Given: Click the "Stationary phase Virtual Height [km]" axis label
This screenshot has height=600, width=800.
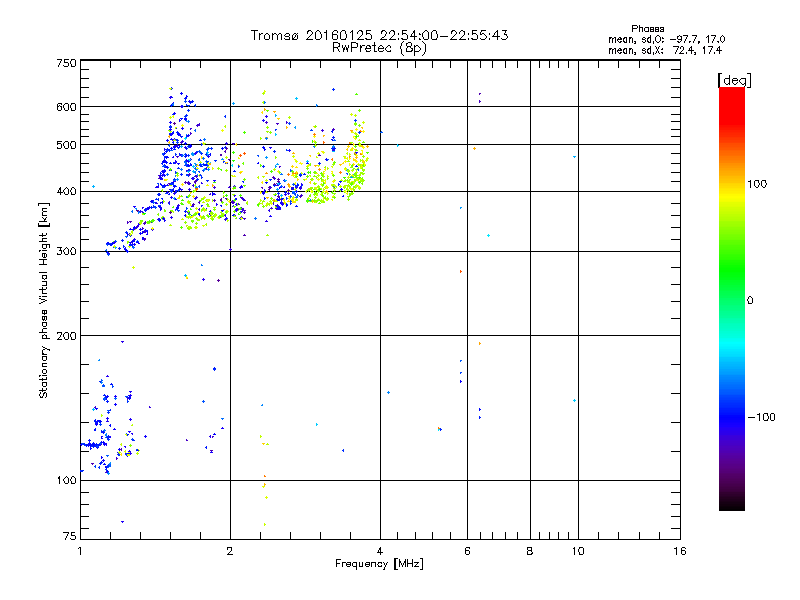Looking at the screenshot, I should [44, 301].
